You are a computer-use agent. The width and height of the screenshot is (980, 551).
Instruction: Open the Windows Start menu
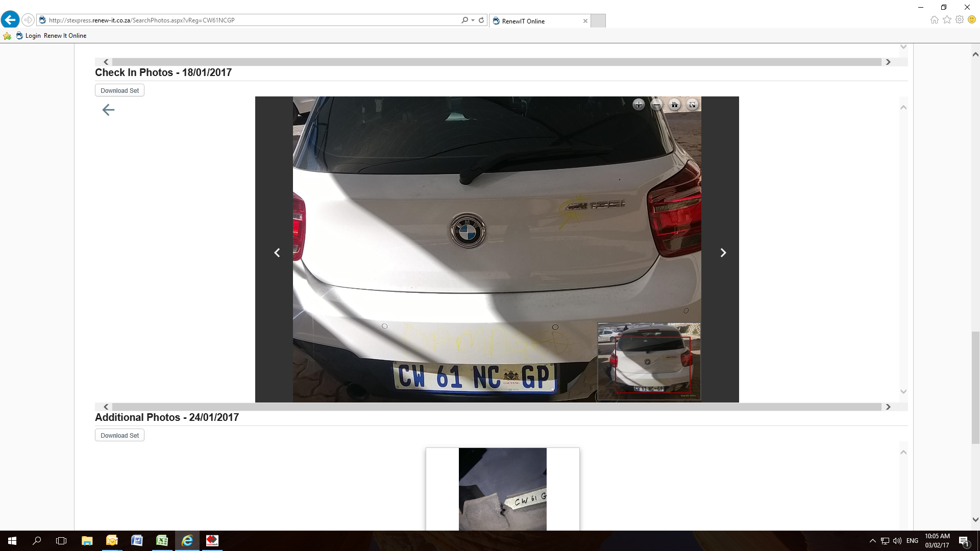coord(12,541)
